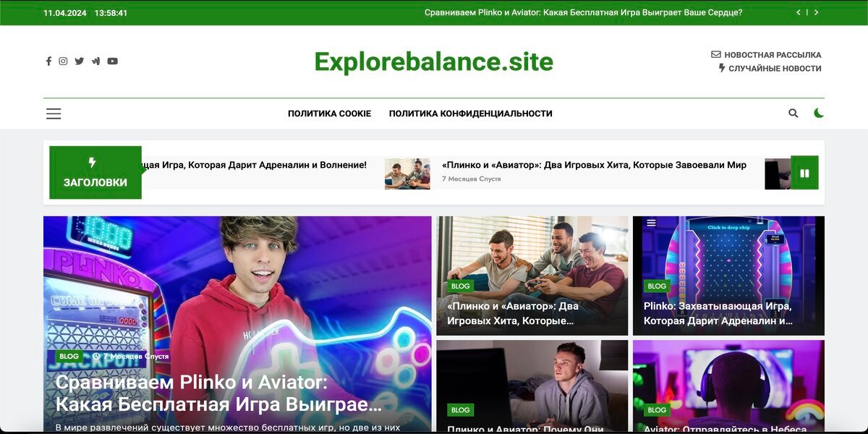Open the Facebook social icon
Viewport: 868px width, 434px height.
[48, 61]
